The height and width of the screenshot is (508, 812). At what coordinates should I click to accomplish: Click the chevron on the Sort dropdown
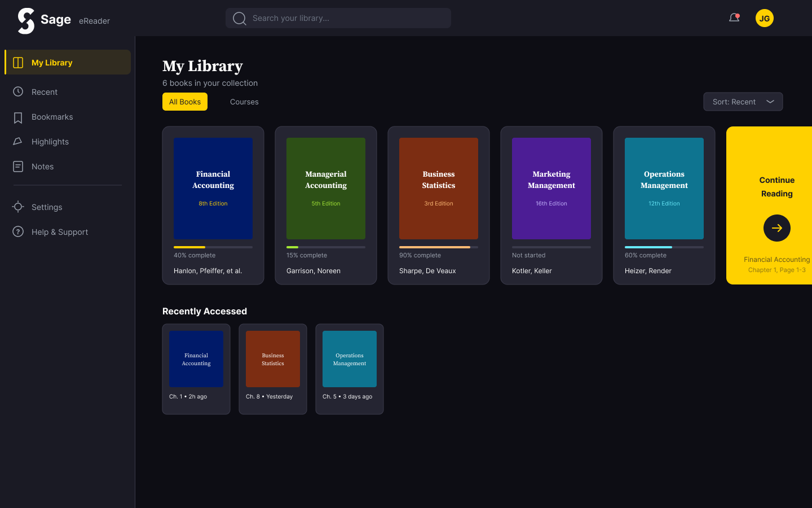770,102
